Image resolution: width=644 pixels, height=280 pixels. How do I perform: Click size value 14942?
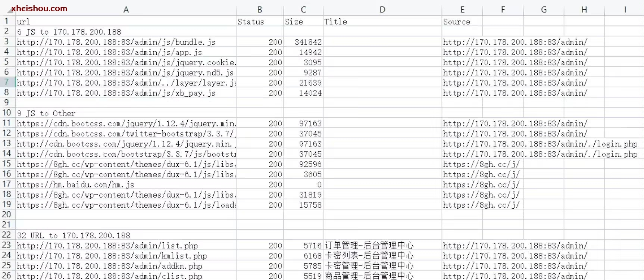(303, 52)
